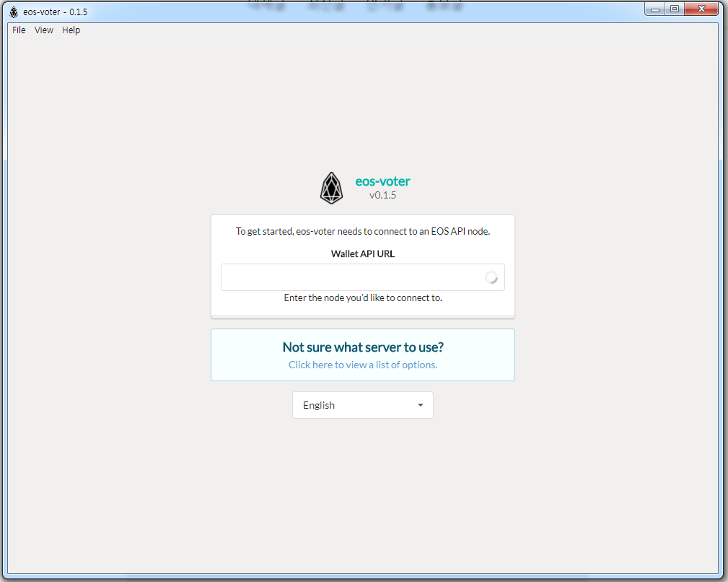Maximize the eos-voter window

675,9
